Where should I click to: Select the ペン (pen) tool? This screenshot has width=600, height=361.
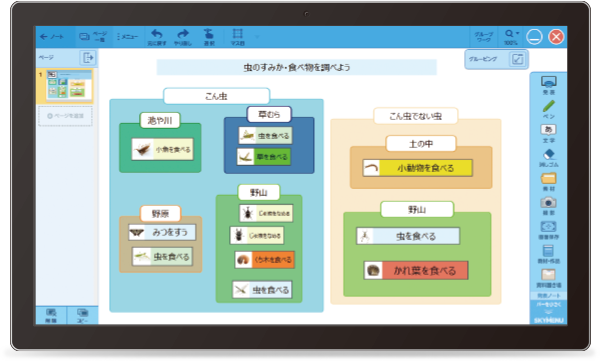pos(548,109)
